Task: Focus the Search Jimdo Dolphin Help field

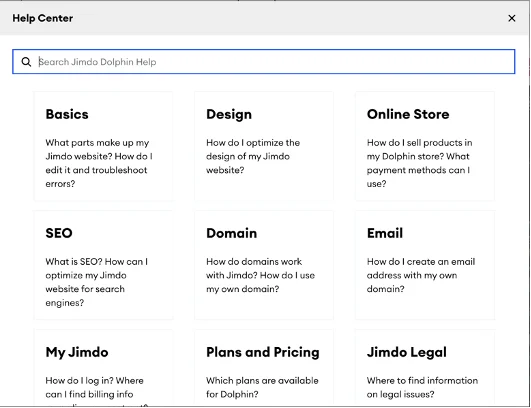Action: (263, 62)
